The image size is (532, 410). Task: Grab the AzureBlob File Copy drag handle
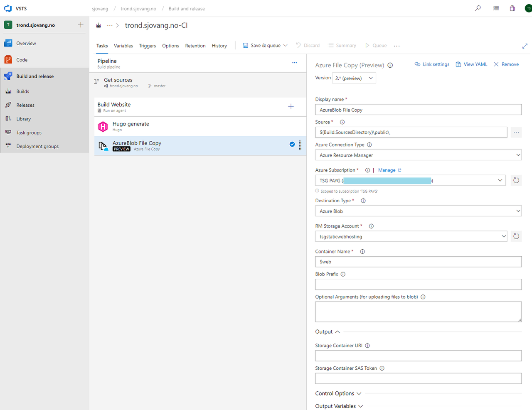(x=300, y=145)
